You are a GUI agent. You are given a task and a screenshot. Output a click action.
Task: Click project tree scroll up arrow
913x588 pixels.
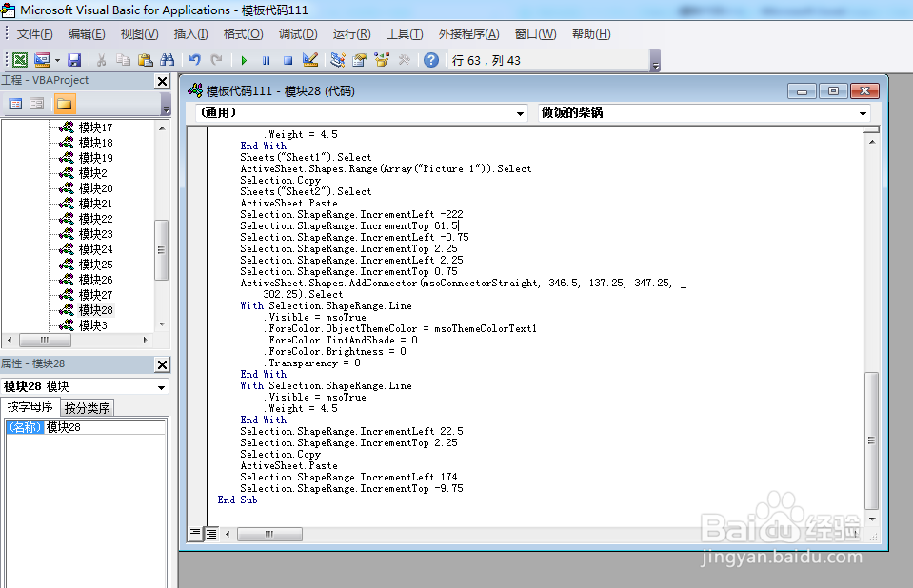(x=162, y=128)
